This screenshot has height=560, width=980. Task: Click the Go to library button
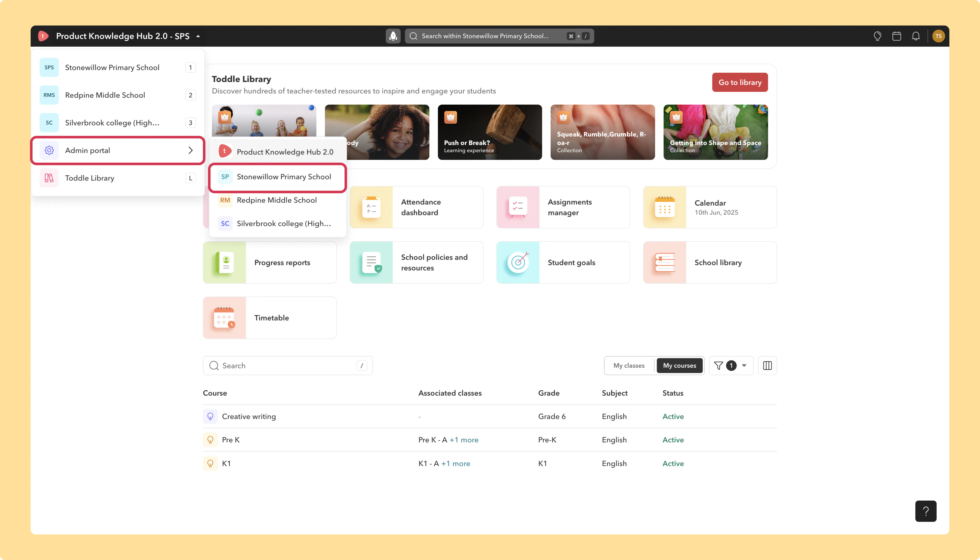740,82
